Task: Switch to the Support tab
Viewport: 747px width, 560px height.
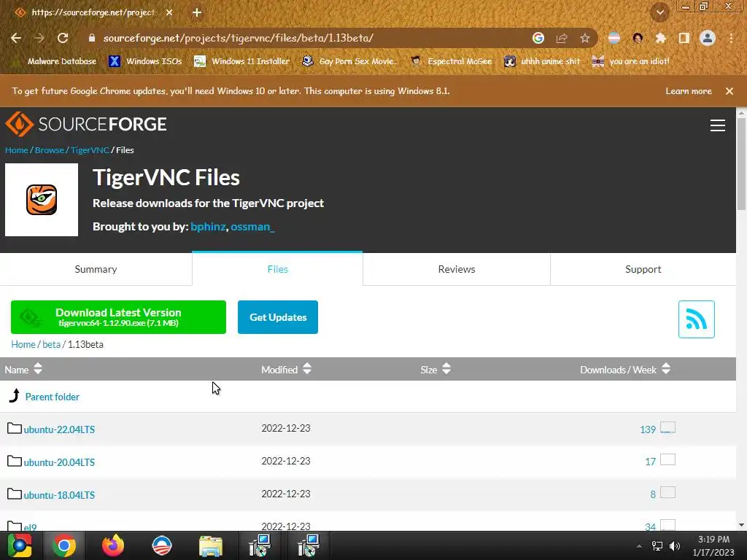Action: click(x=643, y=269)
